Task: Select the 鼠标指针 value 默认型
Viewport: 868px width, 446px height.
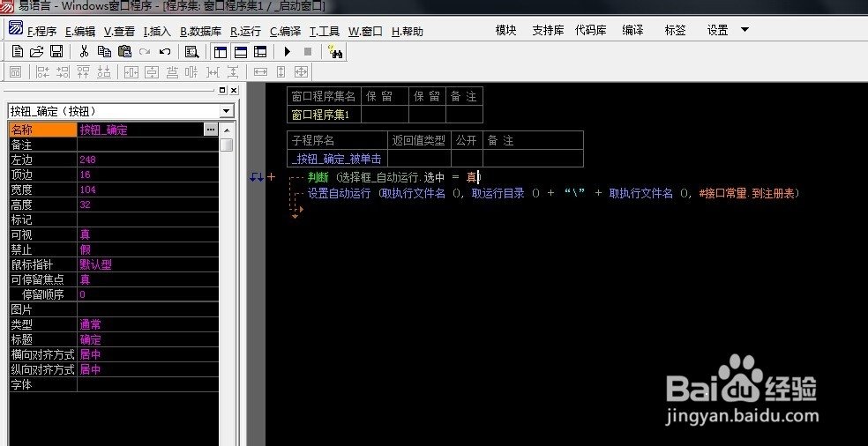Action: [96, 264]
